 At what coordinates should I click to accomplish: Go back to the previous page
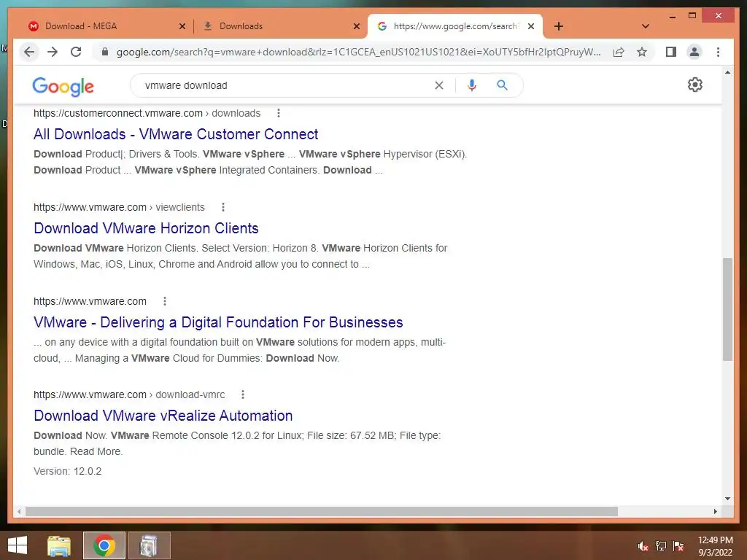tap(29, 52)
